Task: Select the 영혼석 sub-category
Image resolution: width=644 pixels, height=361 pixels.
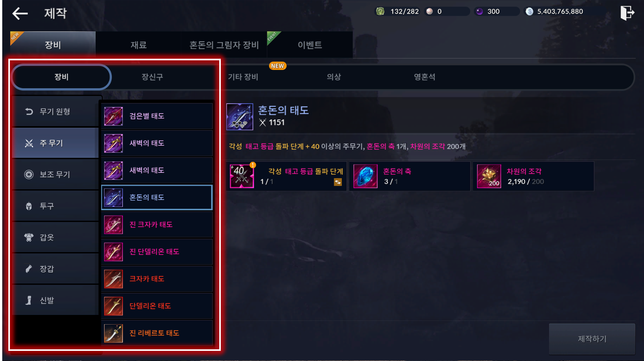Action: pos(424,77)
